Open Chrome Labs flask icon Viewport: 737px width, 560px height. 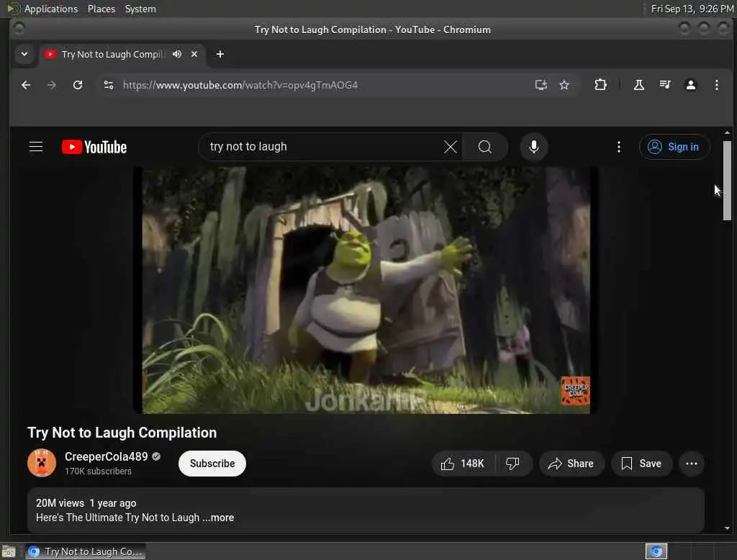coord(639,85)
